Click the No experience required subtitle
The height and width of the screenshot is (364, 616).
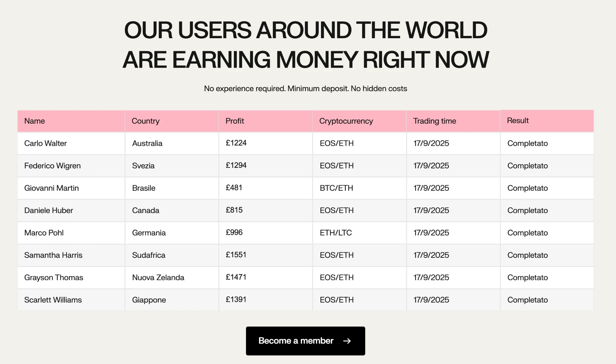(x=306, y=88)
